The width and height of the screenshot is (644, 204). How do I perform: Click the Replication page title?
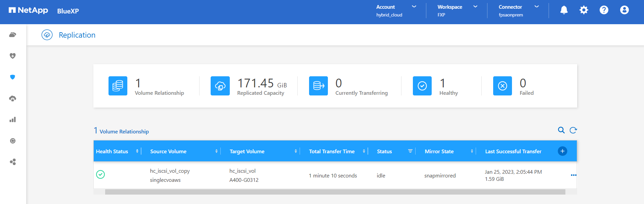[x=77, y=35]
